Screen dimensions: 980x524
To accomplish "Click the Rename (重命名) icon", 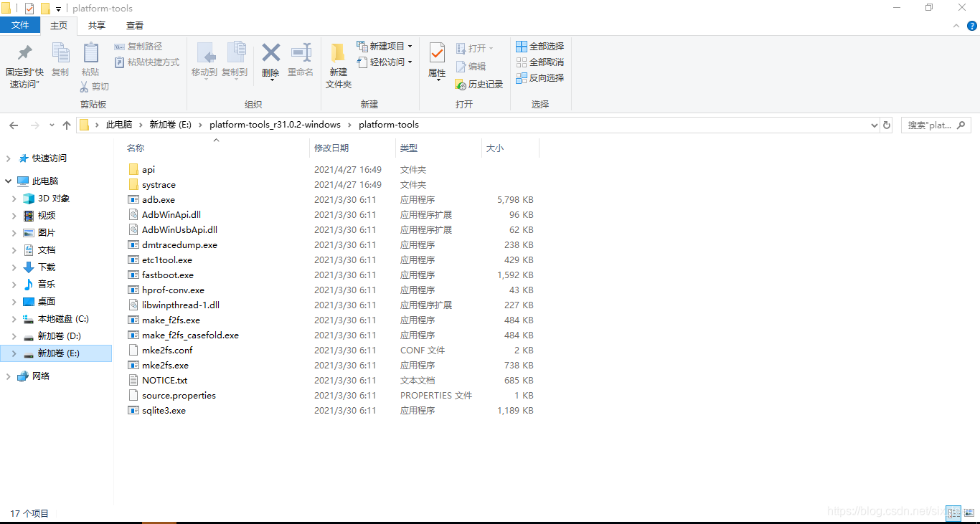I will click(301, 52).
